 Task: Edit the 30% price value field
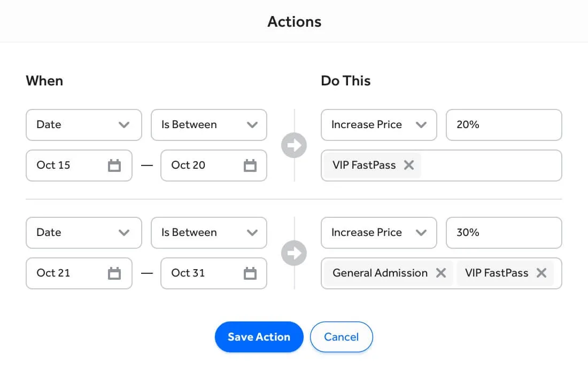point(504,233)
